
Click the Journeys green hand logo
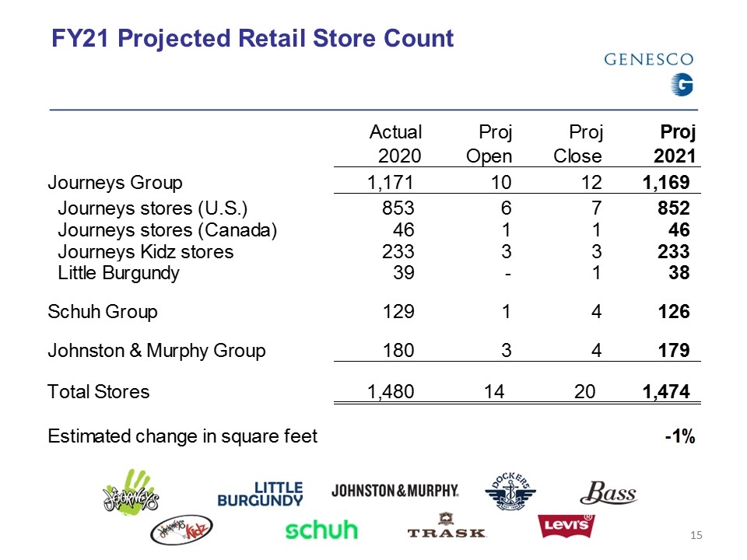coord(131,492)
